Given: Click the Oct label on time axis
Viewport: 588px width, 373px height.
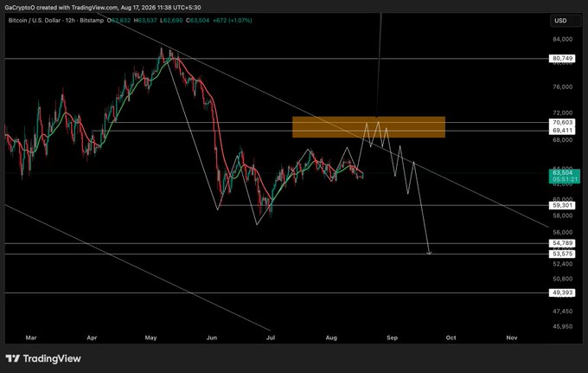Looking at the screenshot, I should click(451, 338).
